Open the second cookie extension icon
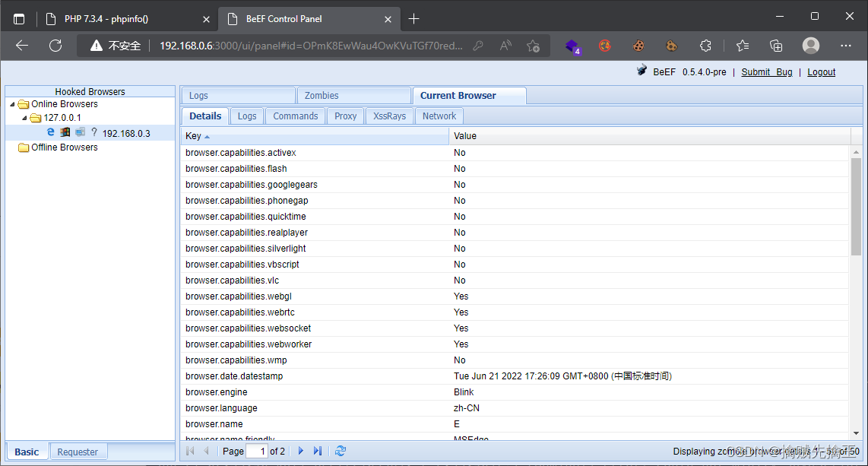 click(671, 46)
